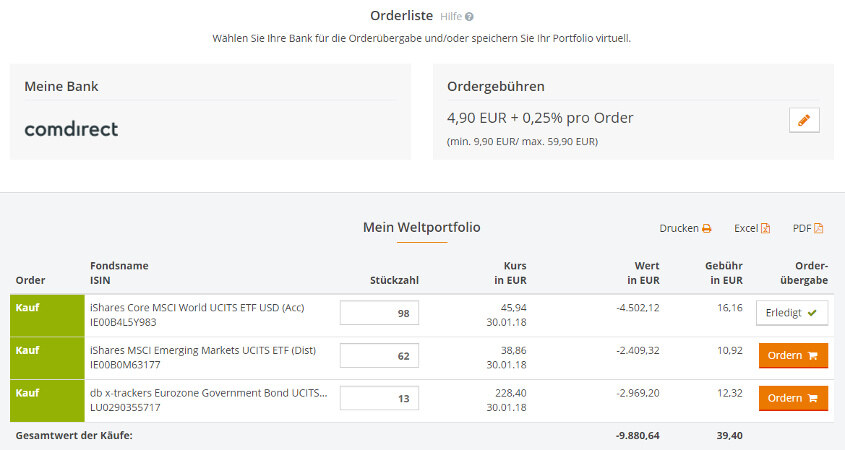Click the Stückzahl field showing 98

click(379, 314)
